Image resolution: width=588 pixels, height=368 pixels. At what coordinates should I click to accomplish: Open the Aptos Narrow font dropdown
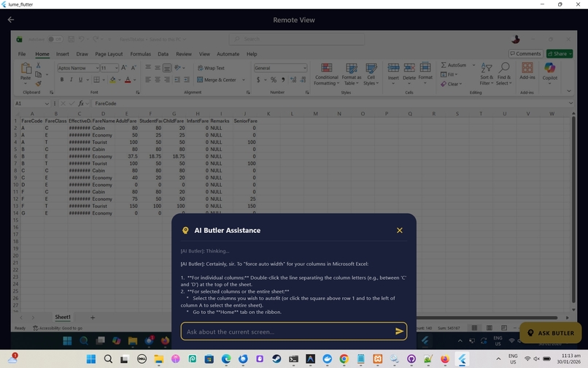97,68
